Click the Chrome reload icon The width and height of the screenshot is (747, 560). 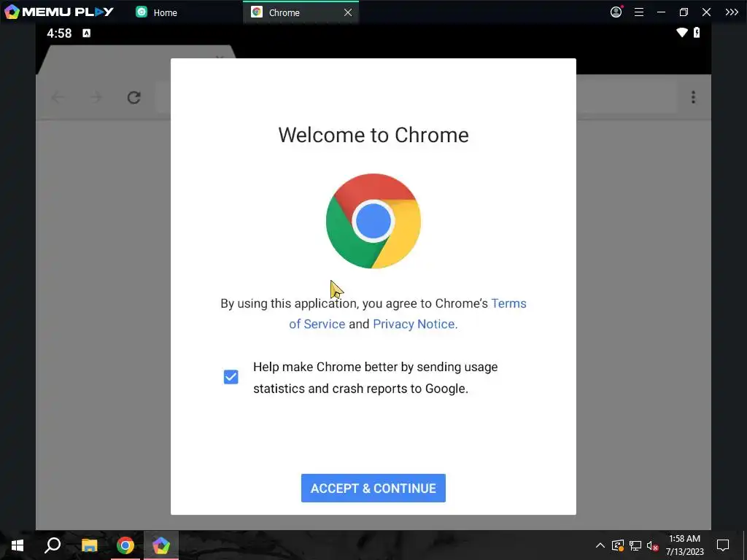click(134, 98)
